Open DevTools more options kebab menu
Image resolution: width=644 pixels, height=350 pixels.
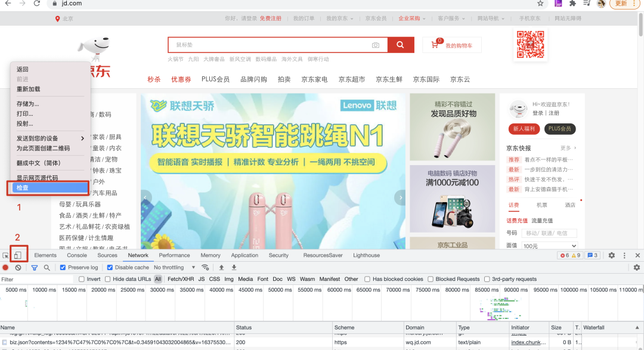624,255
